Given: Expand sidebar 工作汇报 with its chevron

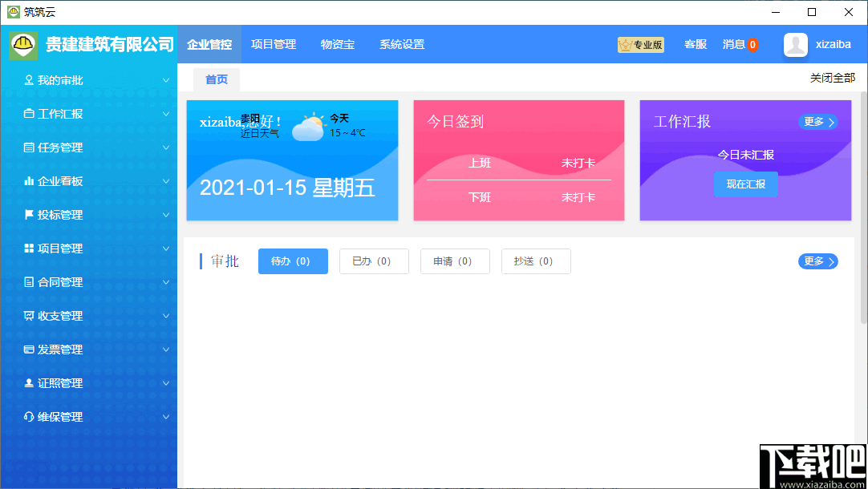Looking at the screenshot, I should (165, 114).
